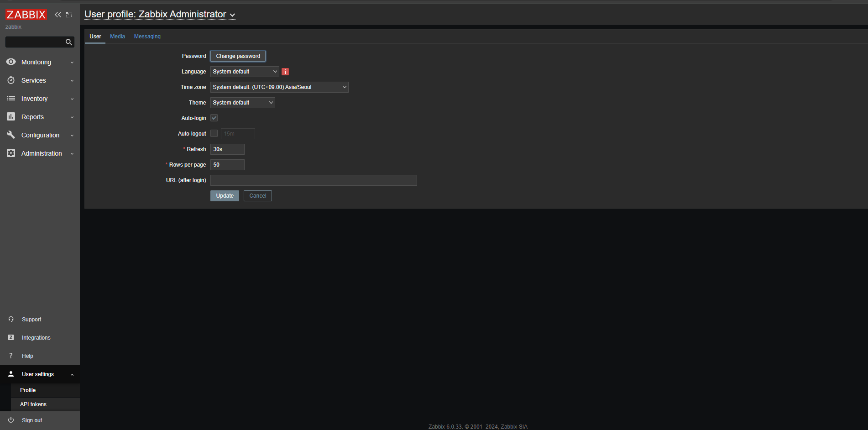This screenshot has width=868, height=430.
Task: Open the Language dropdown
Action: (245, 72)
